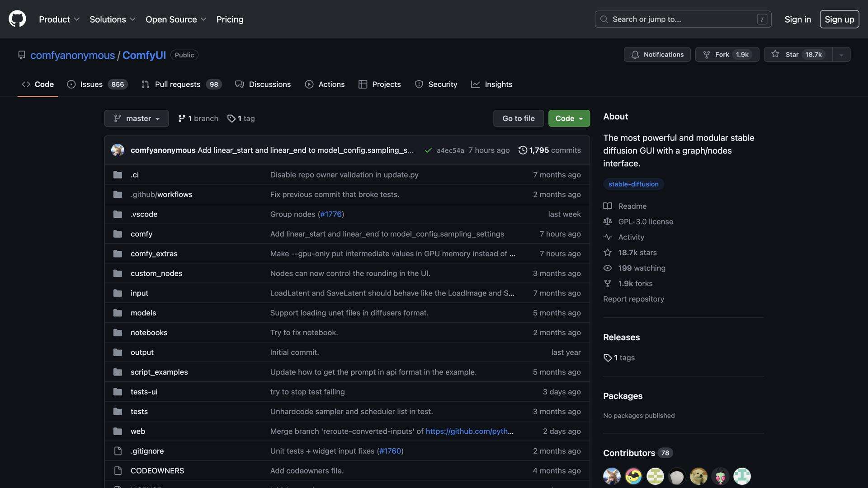Click the GitHub logo icon
This screenshot has height=488, width=868.
(17, 19)
